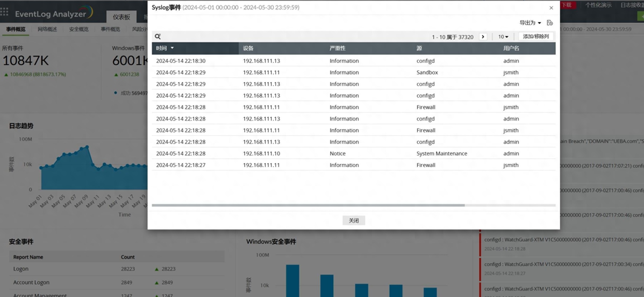Open the rows-per-page 10 dropdown

pyautogui.click(x=503, y=37)
